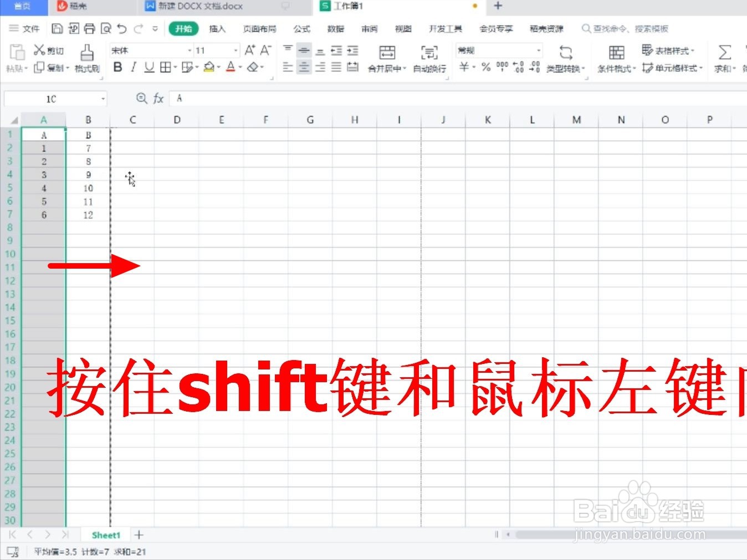Screen dimensions: 747x560
Task: Expand the currency symbol dropdown
Action: [x=474, y=67]
